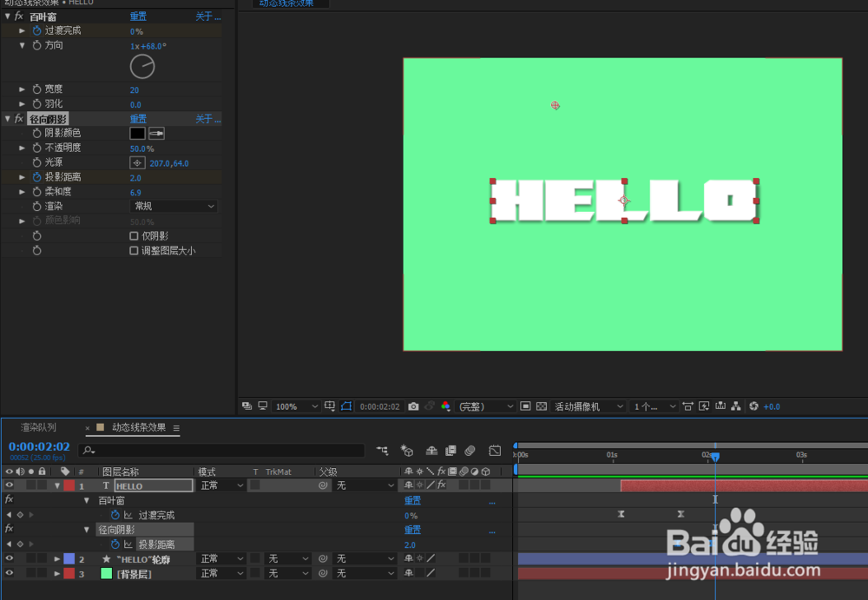Enable frame blending icon in timeline
868x600 pixels.
(x=450, y=451)
